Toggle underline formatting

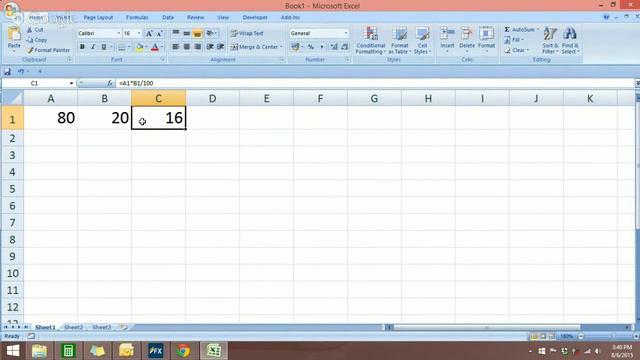click(x=104, y=47)
